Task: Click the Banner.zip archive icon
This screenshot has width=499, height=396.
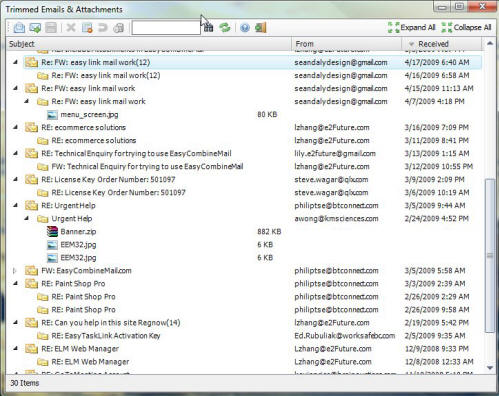Action: [52, 232]
